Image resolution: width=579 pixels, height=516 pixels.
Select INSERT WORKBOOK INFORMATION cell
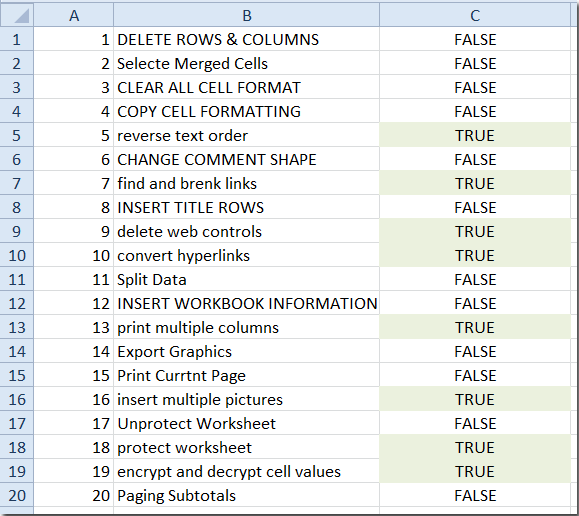click(x=246, y=303)
